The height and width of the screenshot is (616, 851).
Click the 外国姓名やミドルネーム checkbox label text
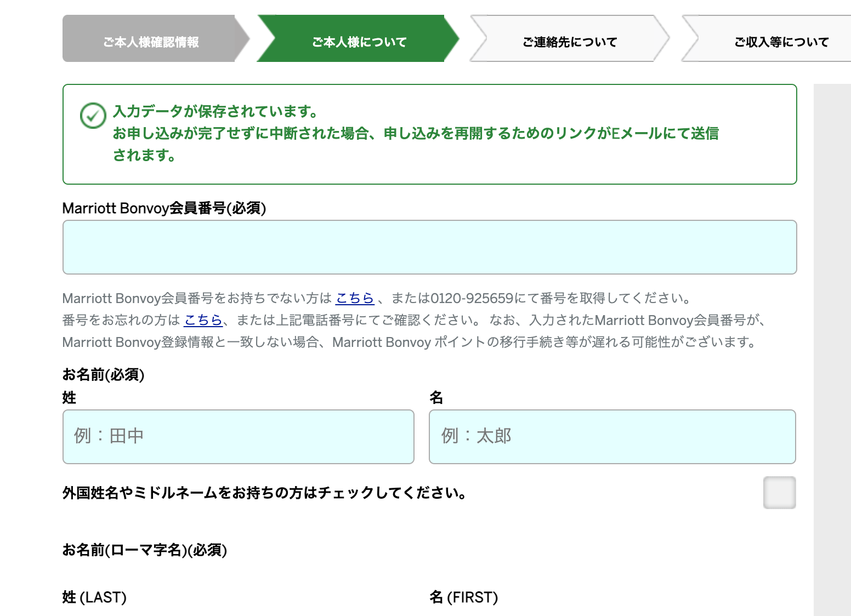click(x=265, y=493)
